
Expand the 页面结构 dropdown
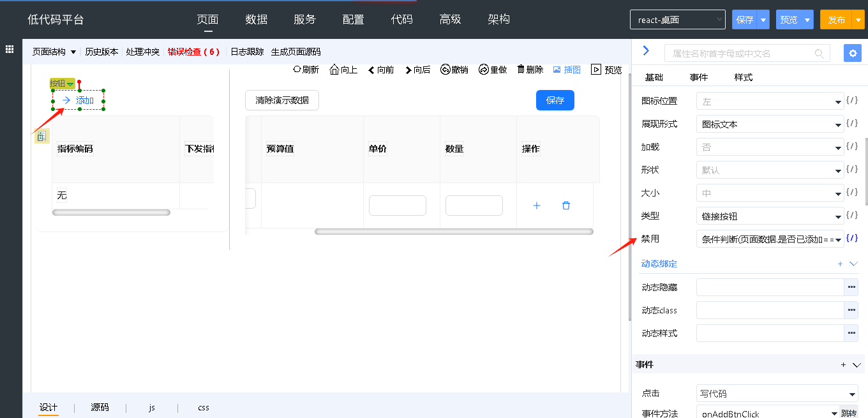(54, 52)
